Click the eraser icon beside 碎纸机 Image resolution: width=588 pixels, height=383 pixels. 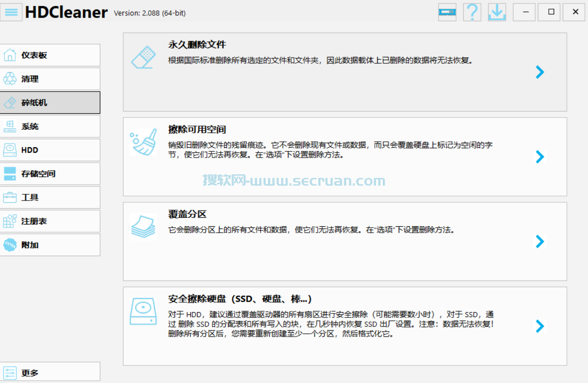click(10, 103)
